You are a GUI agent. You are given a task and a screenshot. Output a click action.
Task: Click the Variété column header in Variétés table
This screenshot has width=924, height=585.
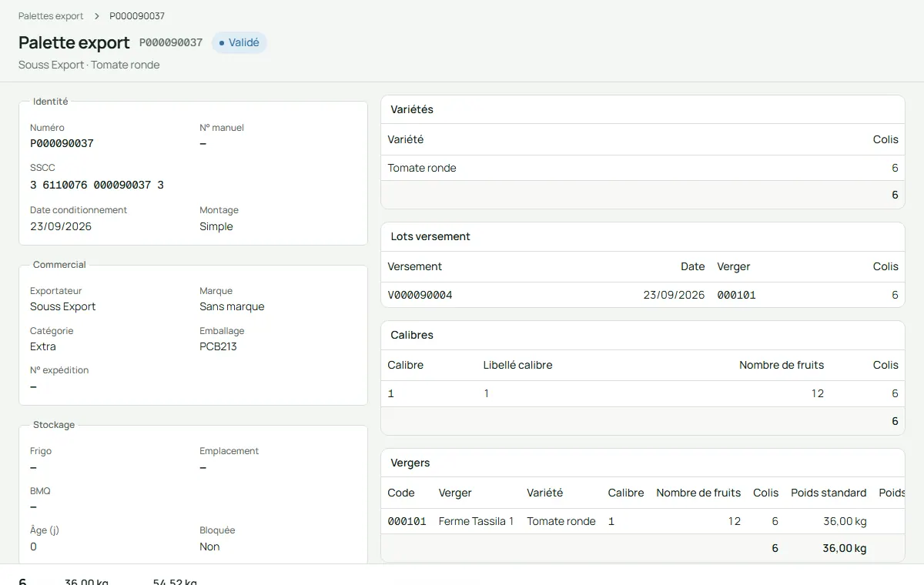[x=406, y=139]
